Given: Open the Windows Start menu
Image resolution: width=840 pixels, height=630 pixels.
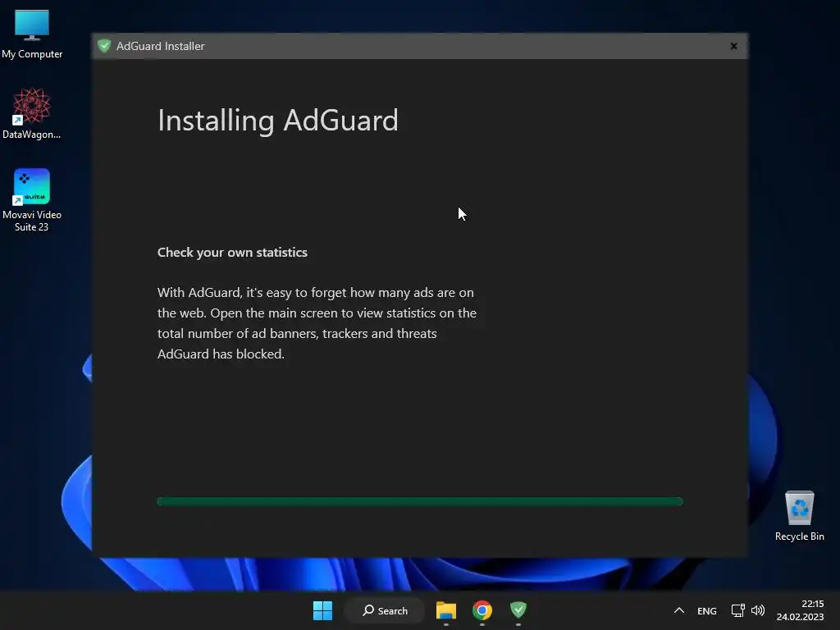Looking at the screenshot, I should [x=322, y=610].
